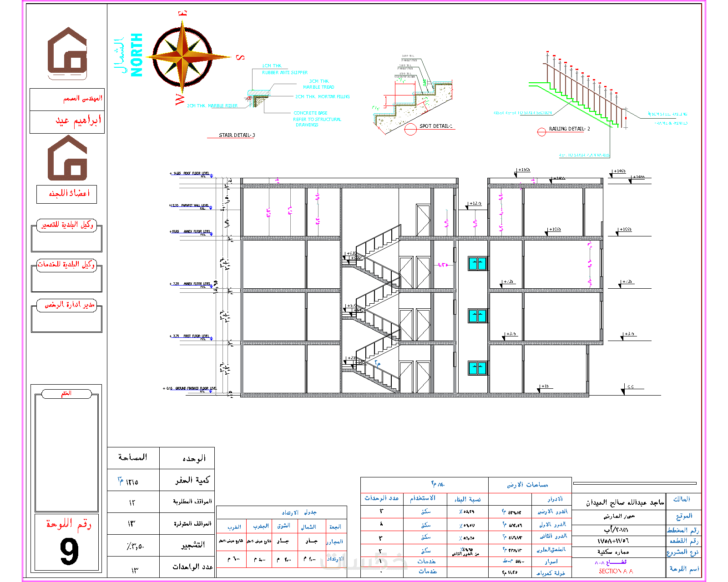Click the 'MARBLE TREAD' annotation
728x582 pixels.
point(318,87)
